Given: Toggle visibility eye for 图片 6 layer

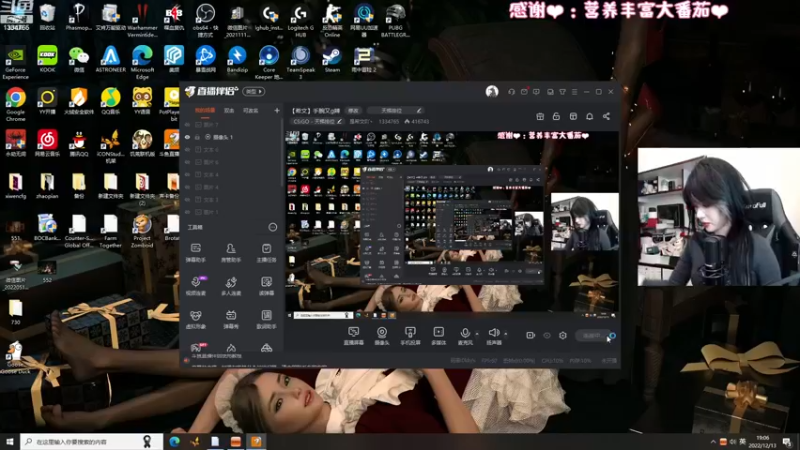Looking at the screenshot, I should [187, 162].
